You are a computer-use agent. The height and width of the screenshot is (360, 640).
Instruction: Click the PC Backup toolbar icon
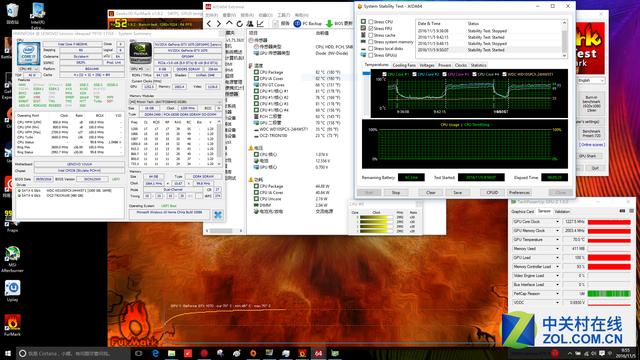point(297,24)
